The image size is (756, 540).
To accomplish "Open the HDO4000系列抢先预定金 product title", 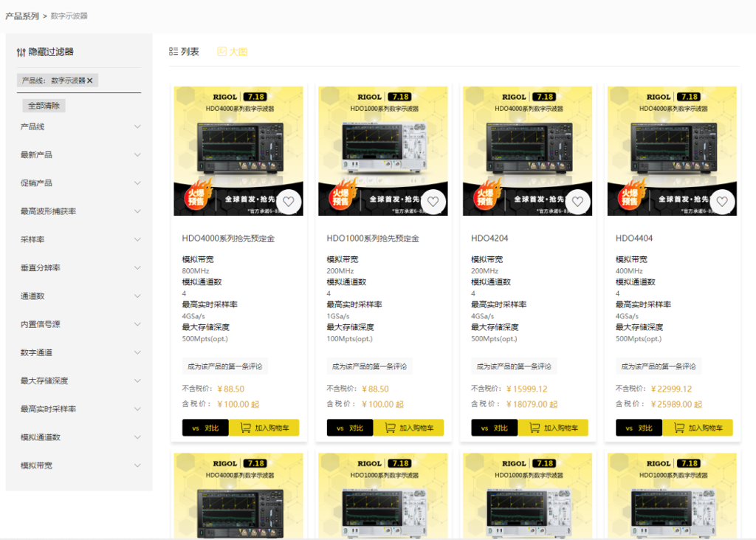I will [228, 239].
